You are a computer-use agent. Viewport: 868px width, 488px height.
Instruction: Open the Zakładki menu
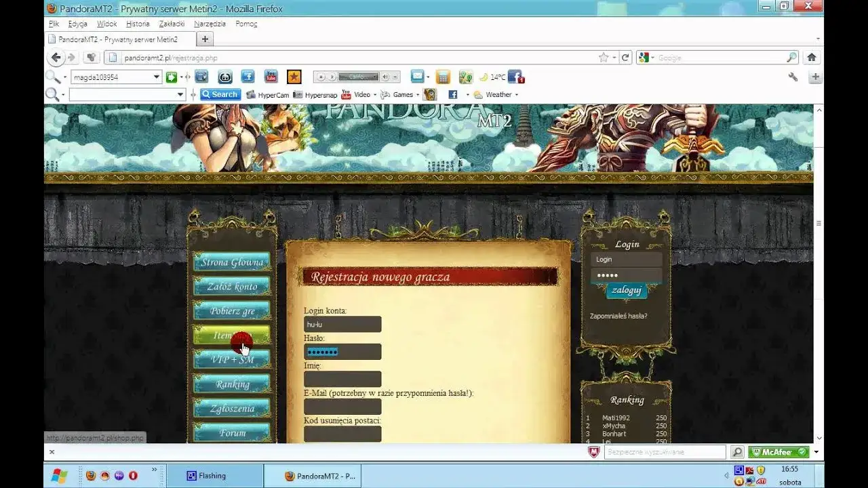[x=171, y=24]
